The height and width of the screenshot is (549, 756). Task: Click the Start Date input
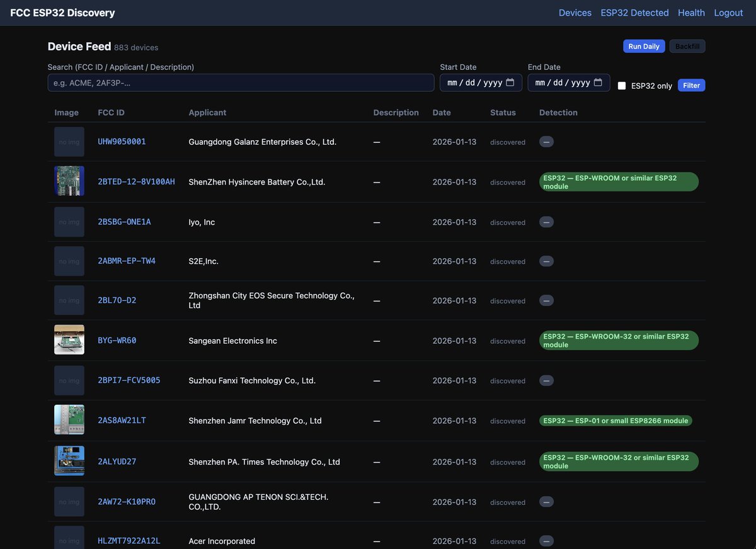point(481,82)
